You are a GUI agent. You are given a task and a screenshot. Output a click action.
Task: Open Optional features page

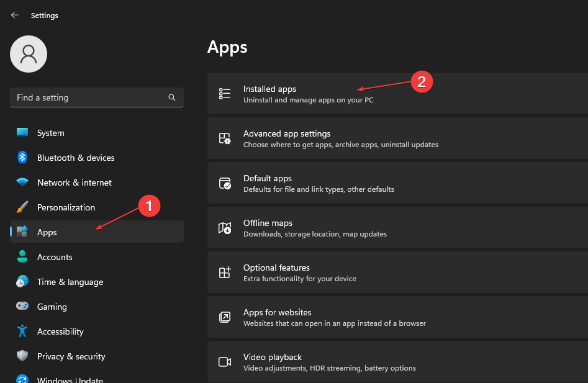(397, 273)
